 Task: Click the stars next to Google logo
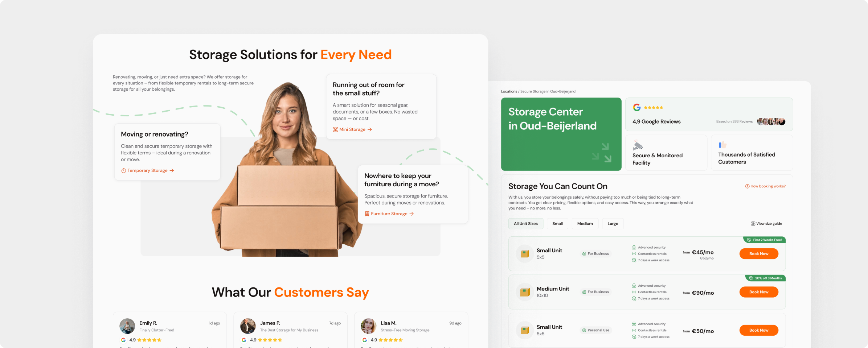point(654,108)
